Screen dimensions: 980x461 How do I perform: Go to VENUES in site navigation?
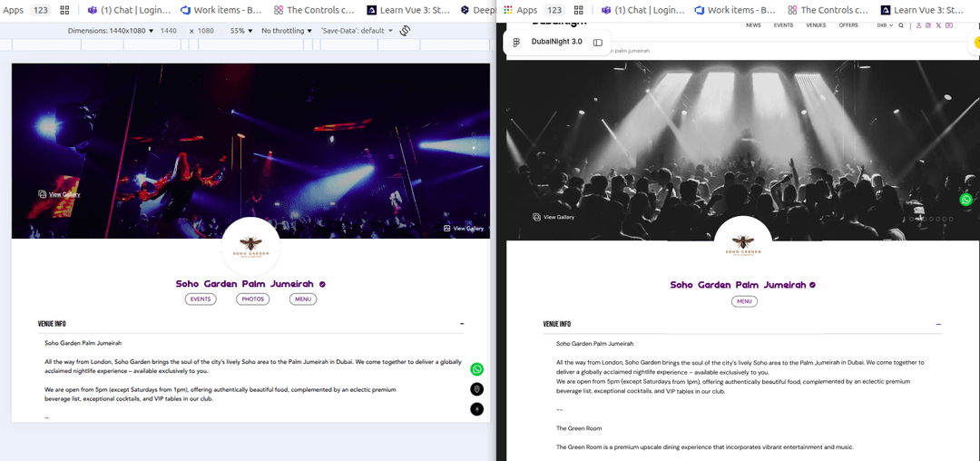click(x=816, y=25)
